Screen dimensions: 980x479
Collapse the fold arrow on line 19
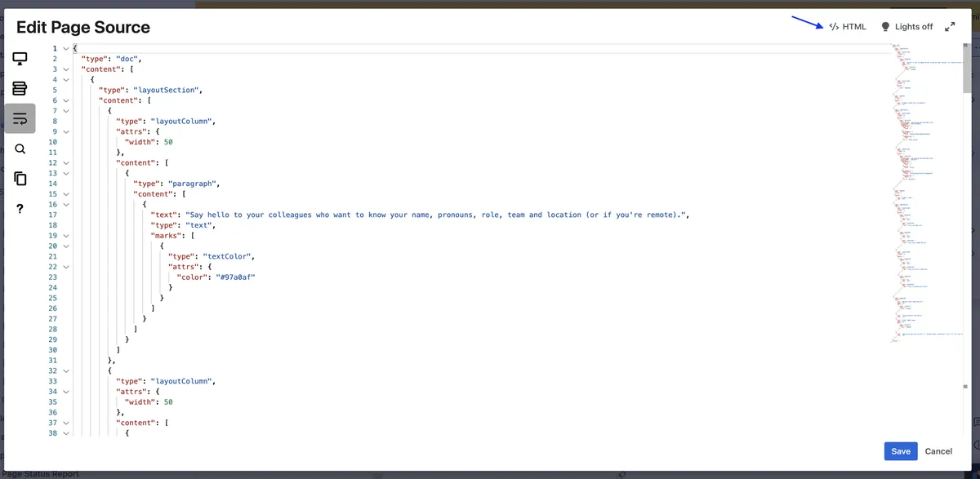coord(65,236)
